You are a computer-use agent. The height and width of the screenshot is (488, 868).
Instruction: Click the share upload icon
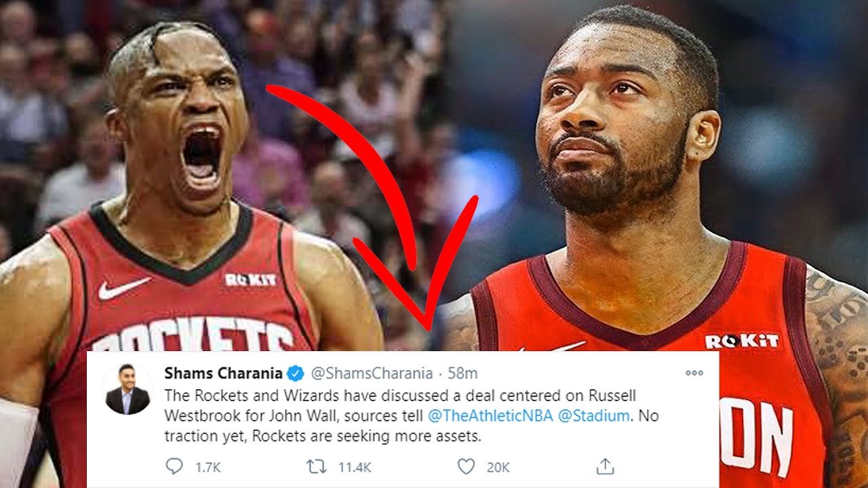(605, 466)
